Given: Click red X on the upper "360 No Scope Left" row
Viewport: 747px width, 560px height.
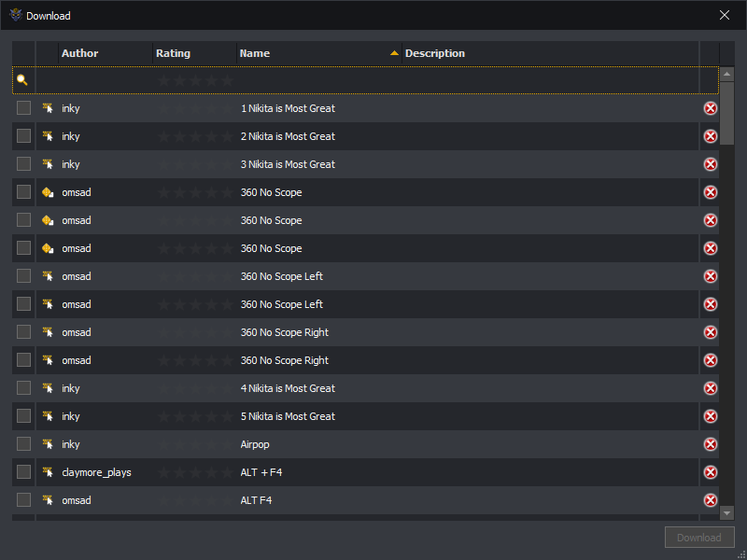Looking at the screenshot, I should tap(711, 276).
